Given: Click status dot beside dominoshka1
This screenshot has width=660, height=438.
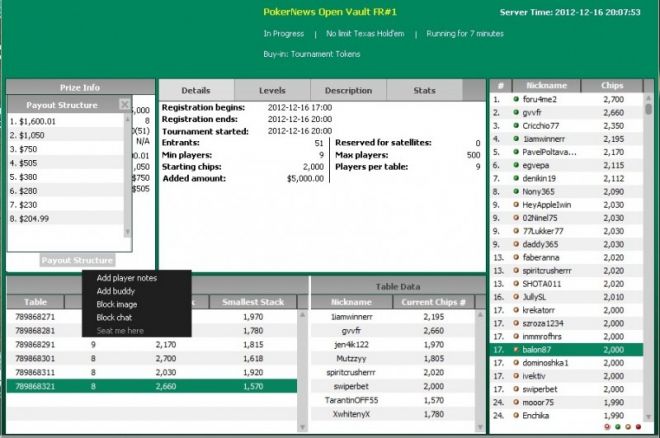Looking at the screenshot, I should (x=516, y=363).
